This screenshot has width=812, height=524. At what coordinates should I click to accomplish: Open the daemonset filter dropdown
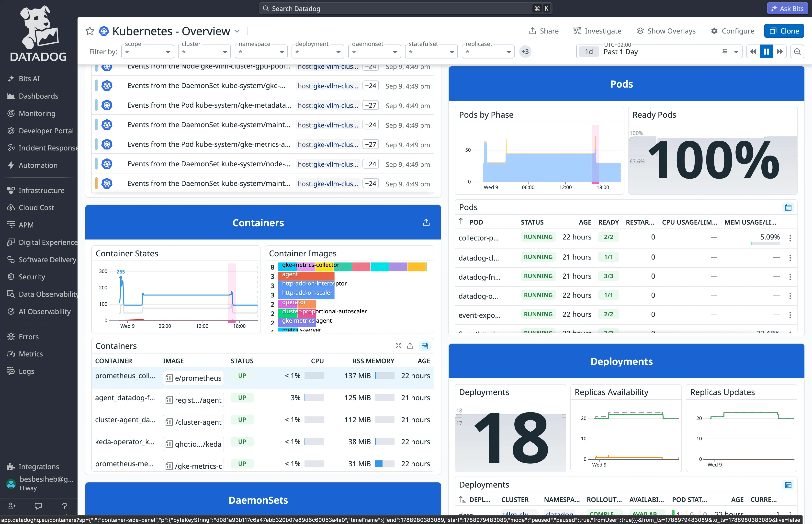pyautogui.click(x=375, y=52)
